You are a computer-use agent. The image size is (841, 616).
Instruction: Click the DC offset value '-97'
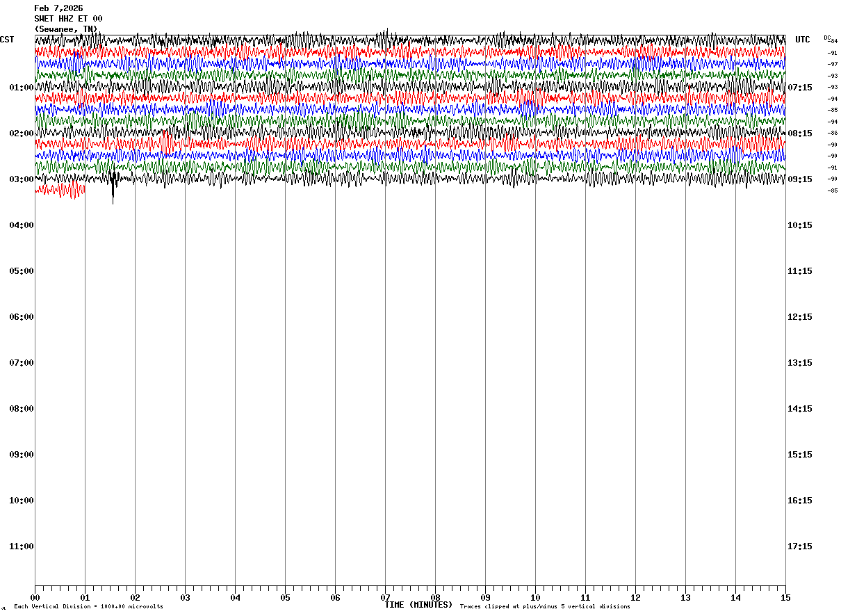(x=833, y=64)
